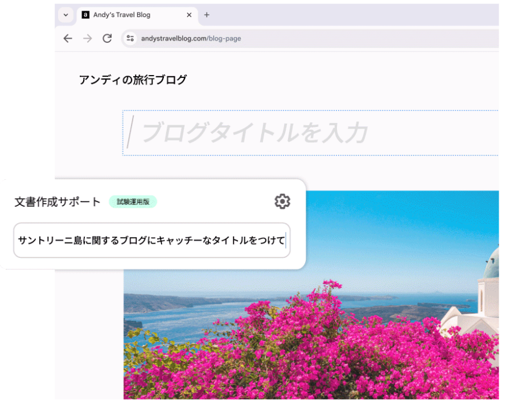Click the blog-page path in the URL
The image size is (518, 420).
(223, 39)
